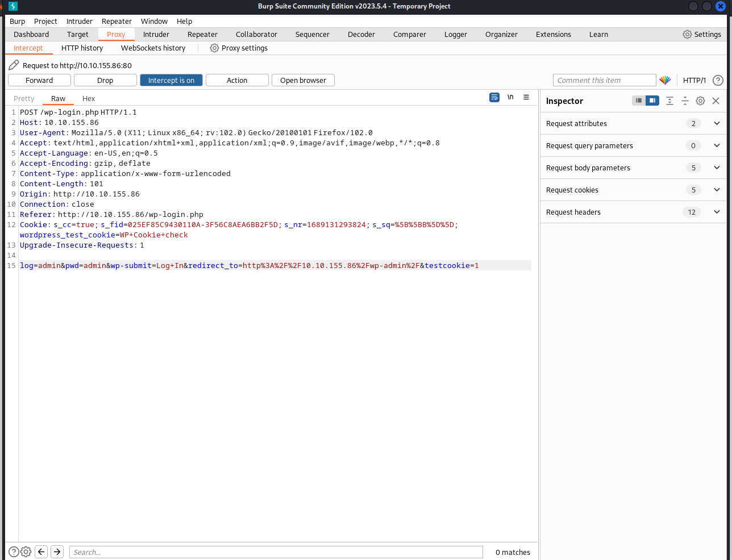
Task: Close the Inspector panel
Action: coord(716,101)
